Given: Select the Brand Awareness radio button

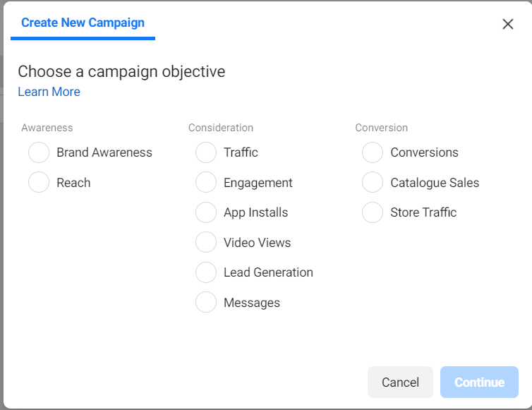Looking at the screenshot, I should coord(39,152).
